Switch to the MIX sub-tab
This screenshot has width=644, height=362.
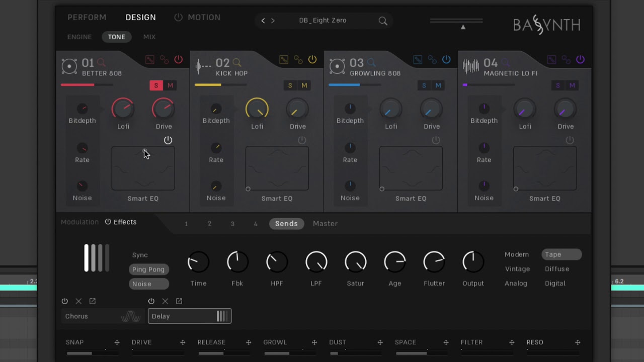pyautogui.click(x=149, y=37)
